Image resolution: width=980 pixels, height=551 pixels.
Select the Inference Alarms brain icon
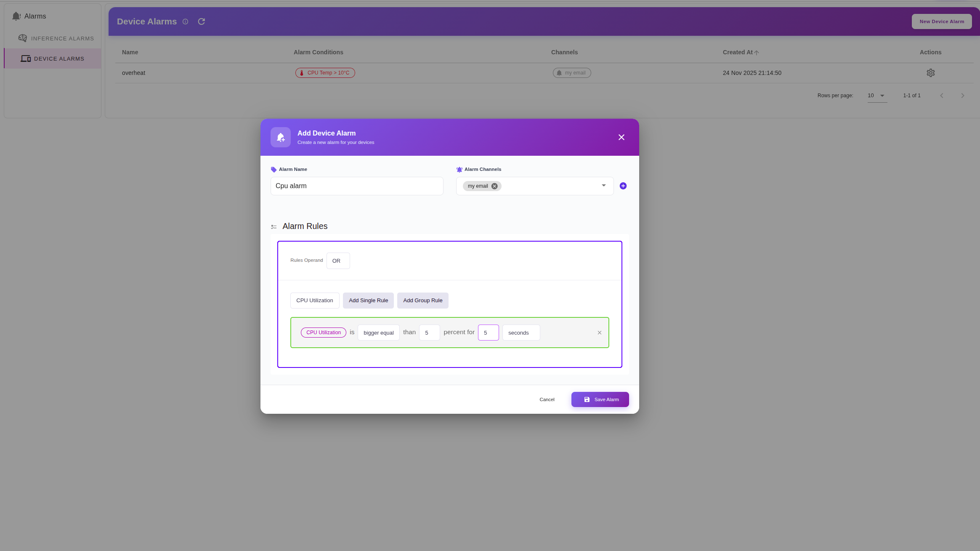click(23, 38)
